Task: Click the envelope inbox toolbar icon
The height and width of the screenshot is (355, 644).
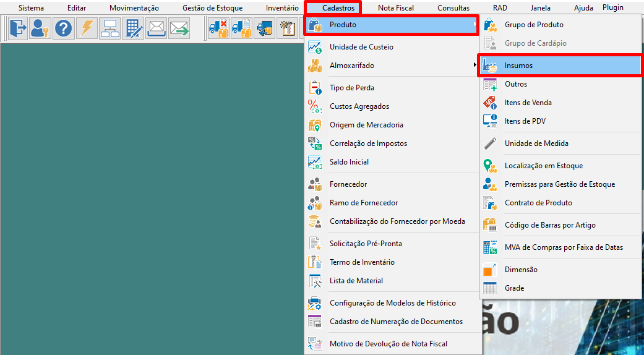Action: point(157,28)
